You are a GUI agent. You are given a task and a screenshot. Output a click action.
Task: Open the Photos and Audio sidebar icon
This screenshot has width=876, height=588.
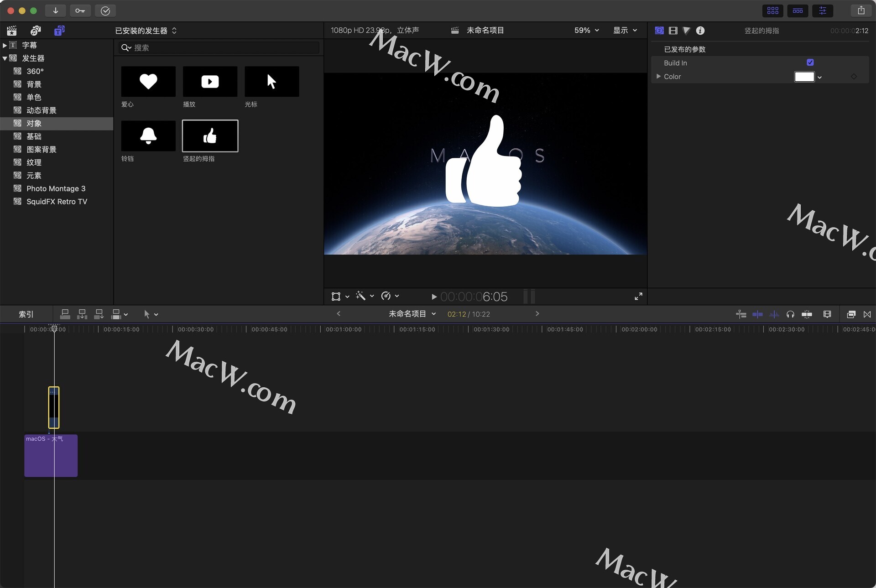(36, 31)
